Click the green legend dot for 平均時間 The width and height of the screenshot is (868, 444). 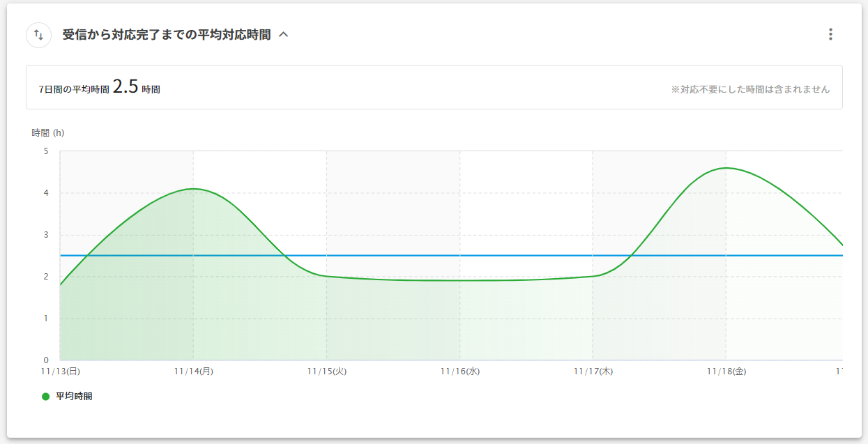pos(46,397)
